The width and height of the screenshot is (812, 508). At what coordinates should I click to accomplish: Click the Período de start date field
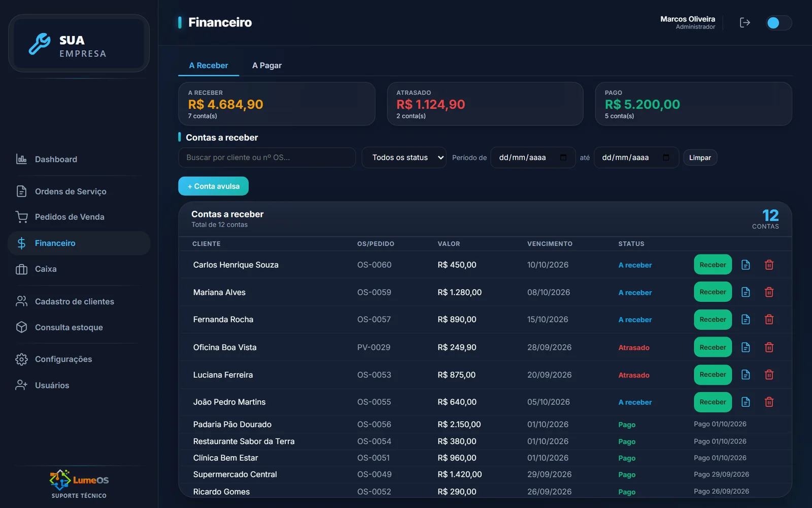[533, 157]
